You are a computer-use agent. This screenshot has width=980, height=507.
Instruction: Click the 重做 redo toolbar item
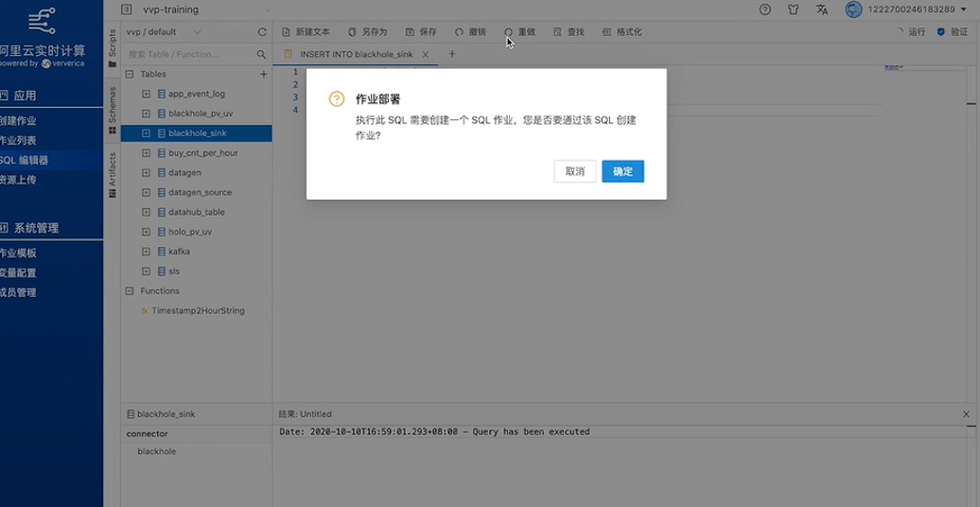520,32
